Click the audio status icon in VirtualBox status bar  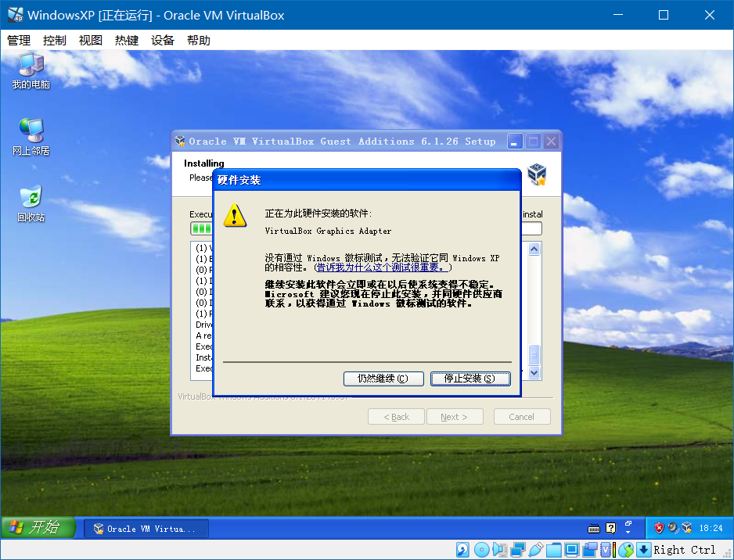[499, 550]
